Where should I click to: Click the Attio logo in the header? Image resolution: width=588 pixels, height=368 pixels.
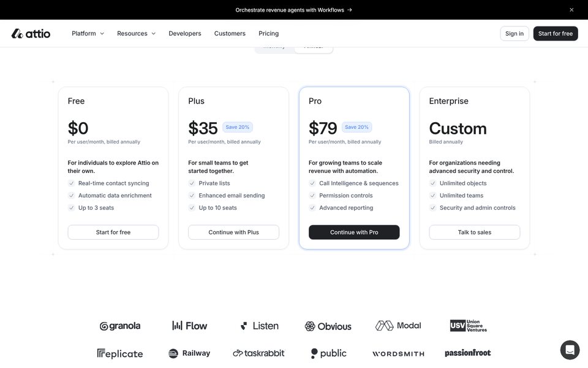pyautogui.click(x=31, y=33)
